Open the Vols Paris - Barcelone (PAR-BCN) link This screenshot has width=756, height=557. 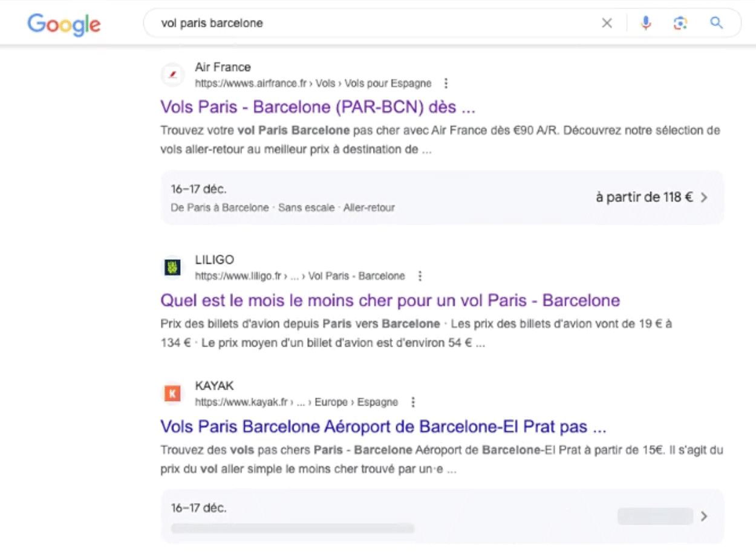pyautogui.click(x=318, y=107)
